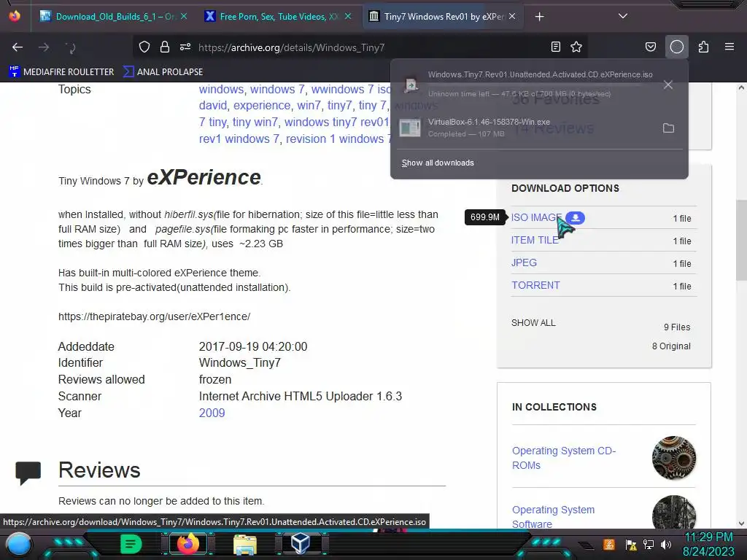747x560 pixels.
Task: Click the forward navigation arrow
Action: click(x=44, y=47)
